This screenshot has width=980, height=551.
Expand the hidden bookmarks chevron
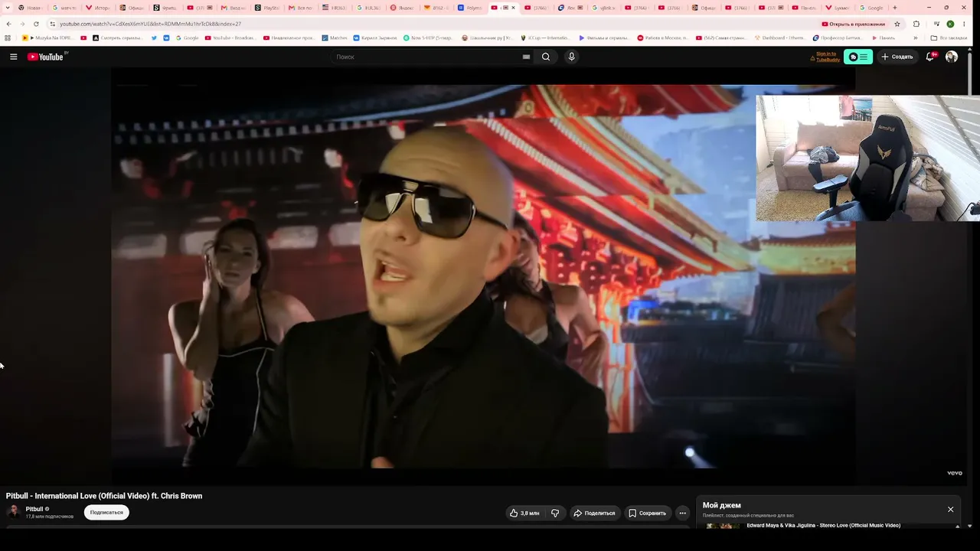tap(916, 37)
